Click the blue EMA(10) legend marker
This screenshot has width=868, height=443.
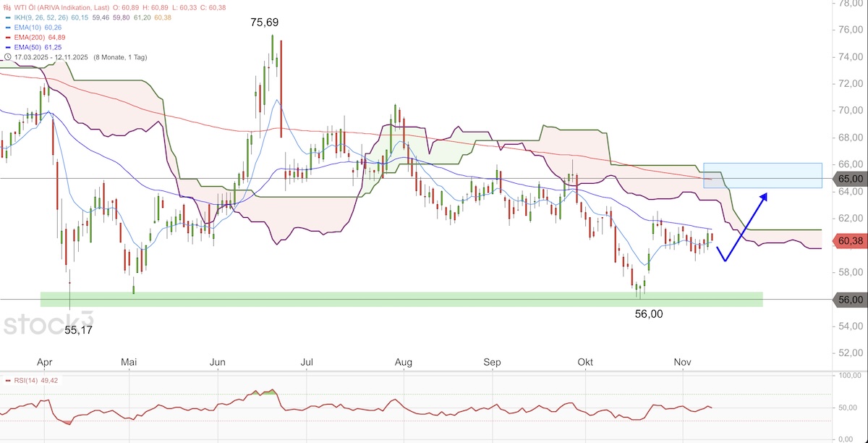pyautogui.click(x=7, y=27)
